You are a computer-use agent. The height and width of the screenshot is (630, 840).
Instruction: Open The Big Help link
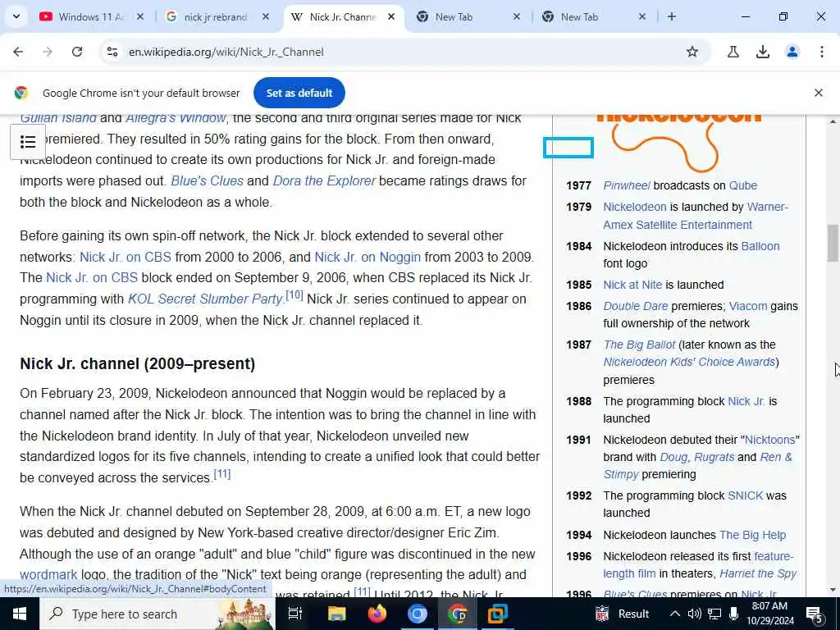[x=752, y=535]
